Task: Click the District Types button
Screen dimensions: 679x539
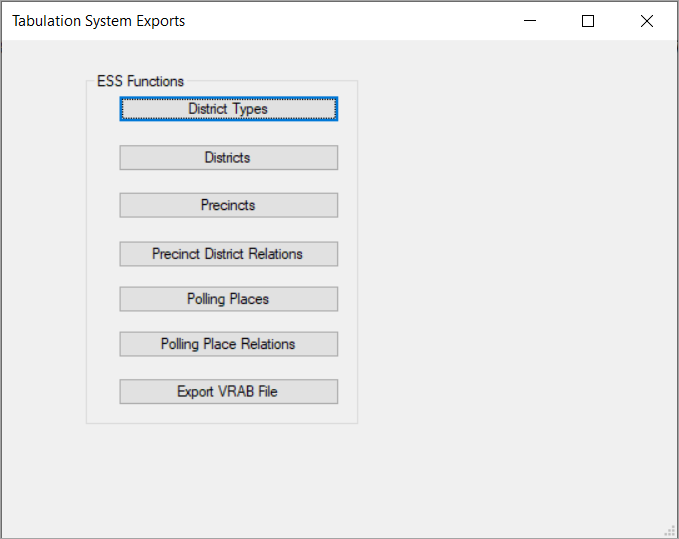Action: pos(229,109)
